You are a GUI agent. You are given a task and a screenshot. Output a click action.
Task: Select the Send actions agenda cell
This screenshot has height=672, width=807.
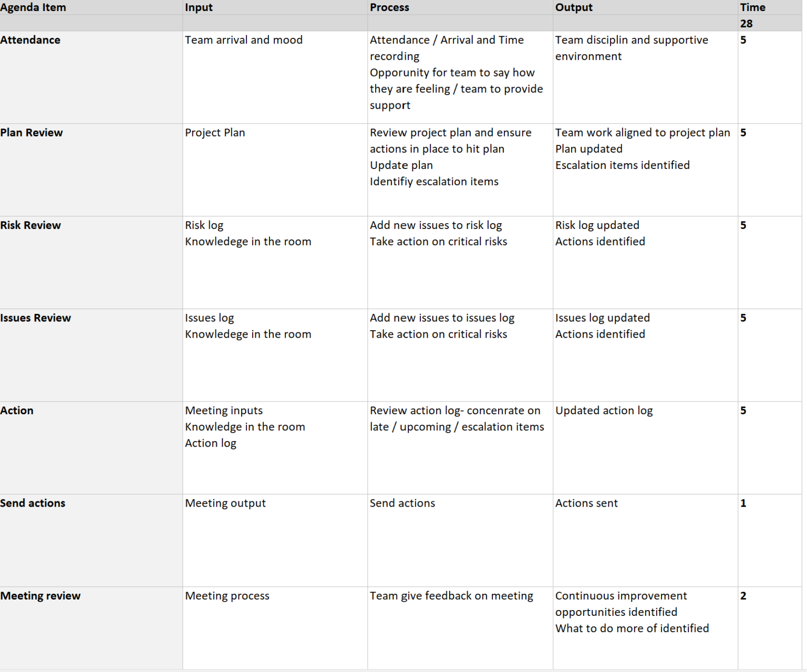[x=33, y=503]
